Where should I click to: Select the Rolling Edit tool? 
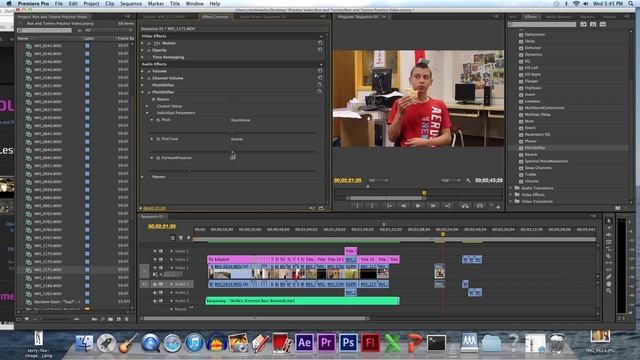tap(609, 242)
